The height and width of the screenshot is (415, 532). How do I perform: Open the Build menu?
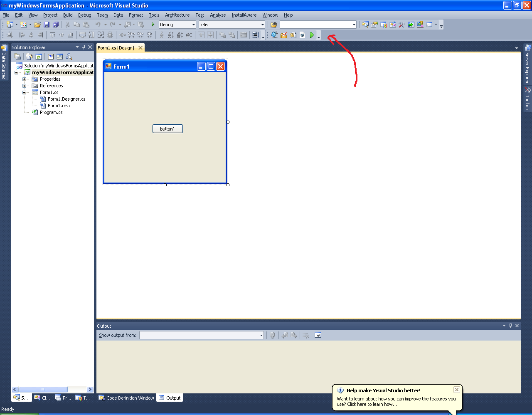[68, 15]
